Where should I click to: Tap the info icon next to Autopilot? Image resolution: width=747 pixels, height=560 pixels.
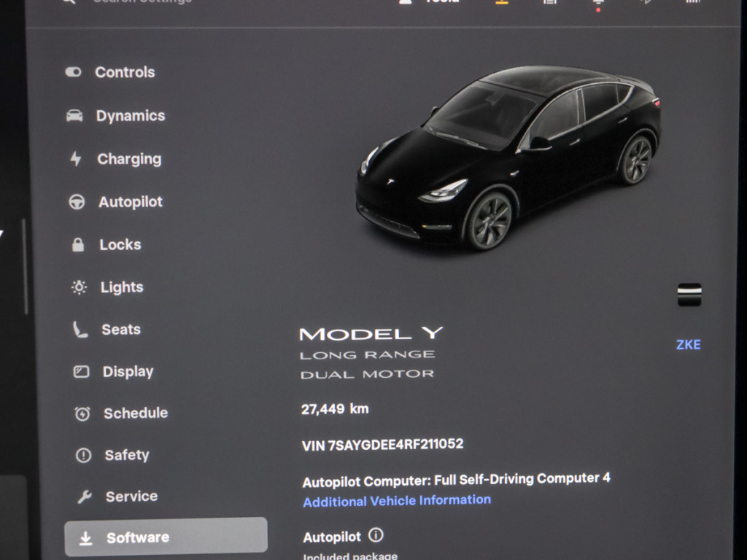tap(376, 536)
